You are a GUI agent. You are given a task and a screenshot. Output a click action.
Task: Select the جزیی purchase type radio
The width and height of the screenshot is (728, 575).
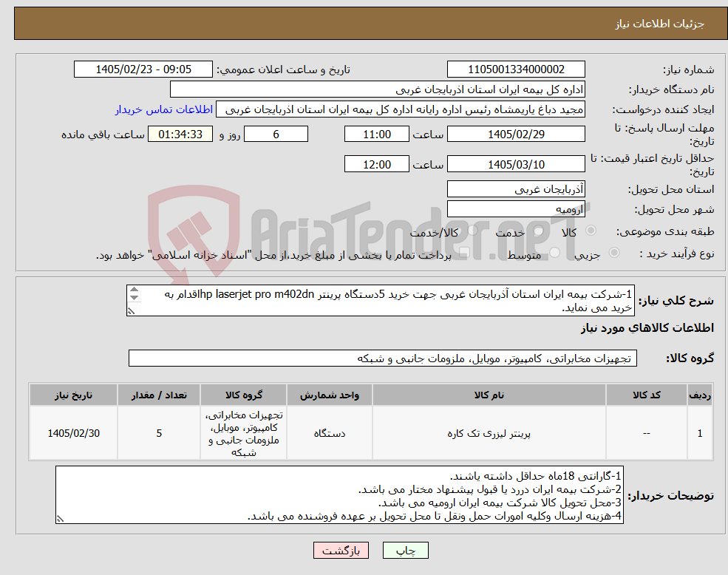(613, 252)
